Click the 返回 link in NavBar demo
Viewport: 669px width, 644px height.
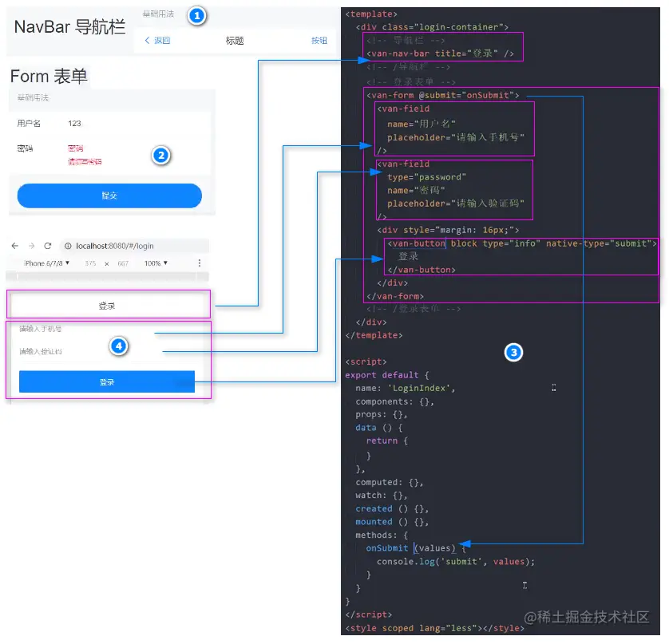pyautogui.click(x=162, y=40)
